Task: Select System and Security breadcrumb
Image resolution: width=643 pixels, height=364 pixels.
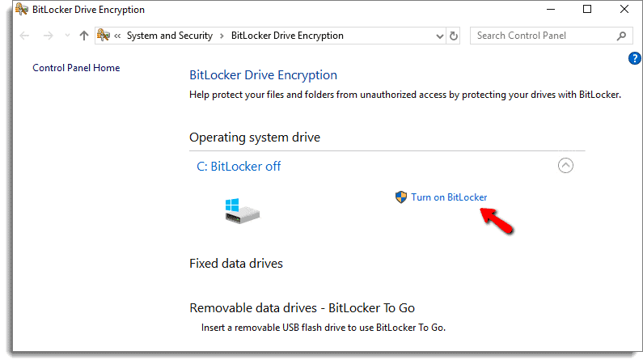Action: pyautogui.click(x=170, y=36)
